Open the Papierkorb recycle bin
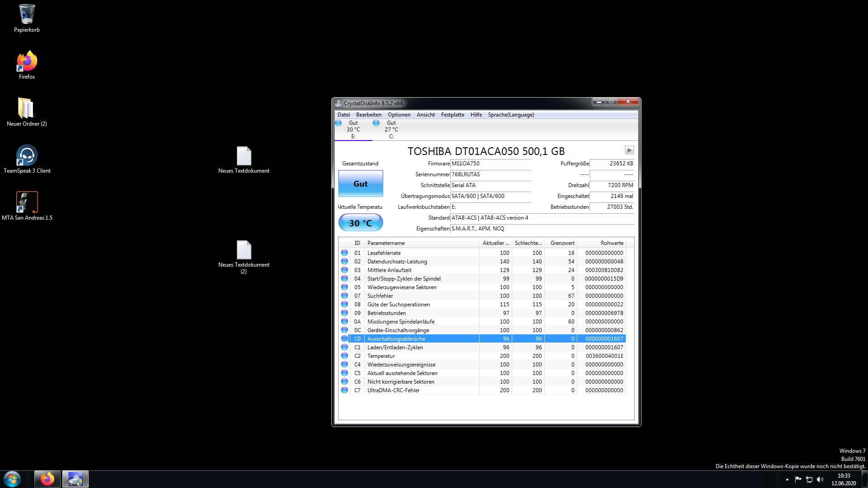This screenshot has width=868, height=488. (27, 15)
